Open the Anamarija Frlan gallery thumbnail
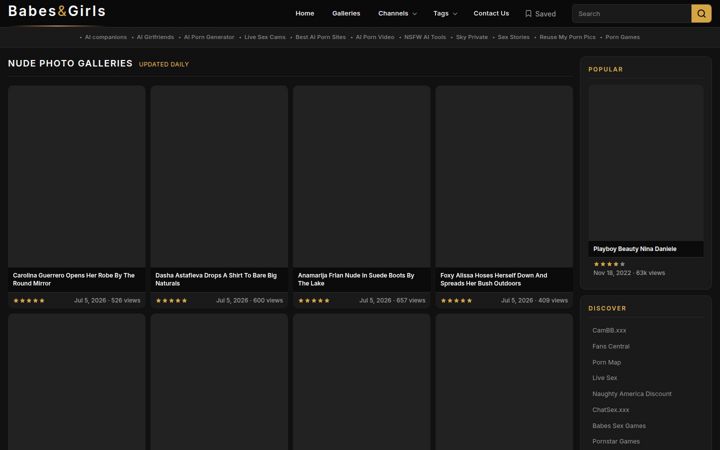Screen dimensions: 720x450 tap(361, 176)
